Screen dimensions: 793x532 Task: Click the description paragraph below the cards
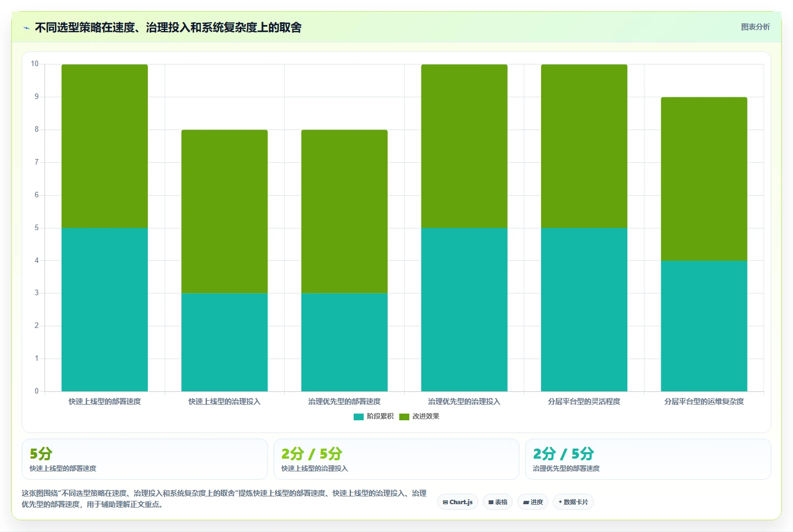pos(224,499)
